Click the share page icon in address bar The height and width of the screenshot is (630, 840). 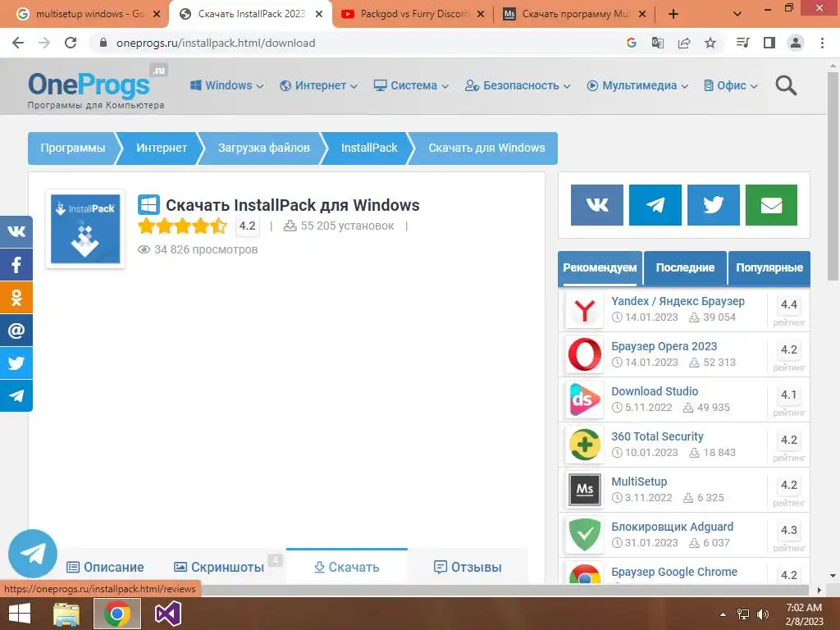pos(684,43)
